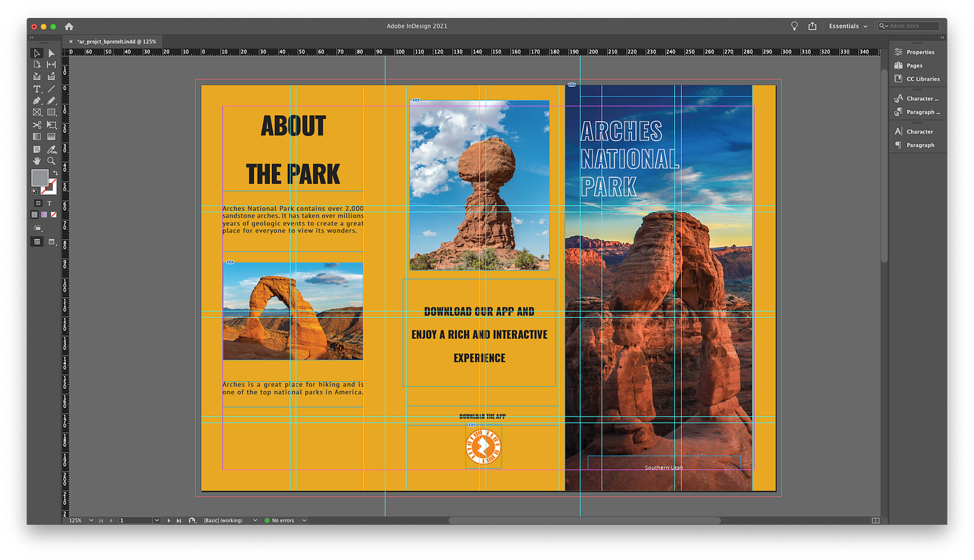The image size is (974, 560).
Task: Click the Preflight profile menu icon
Action: 193,520
